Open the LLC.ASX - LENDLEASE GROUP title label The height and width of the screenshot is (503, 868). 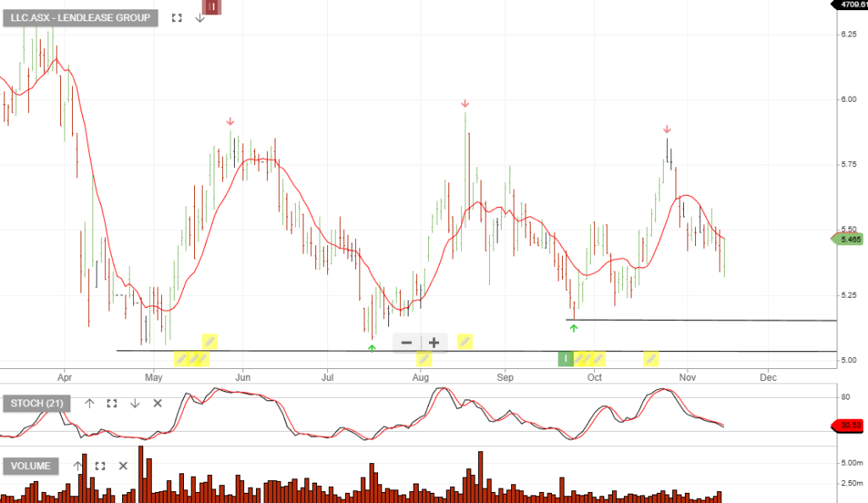81,18
